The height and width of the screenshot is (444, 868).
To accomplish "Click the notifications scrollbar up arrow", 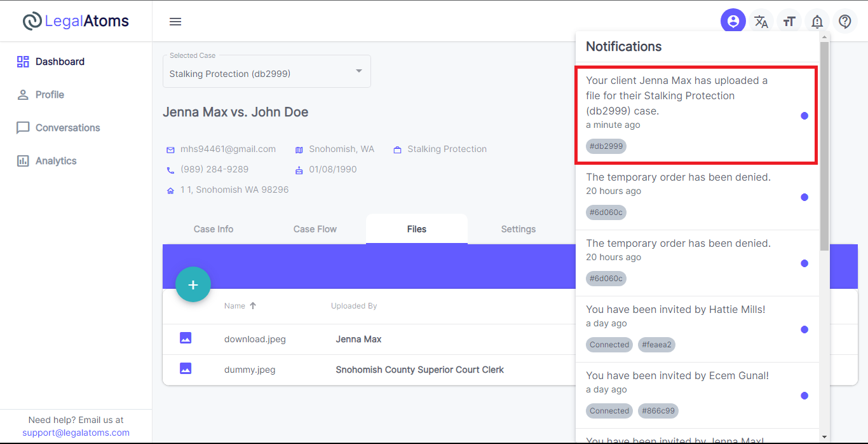I will [824, 36].
